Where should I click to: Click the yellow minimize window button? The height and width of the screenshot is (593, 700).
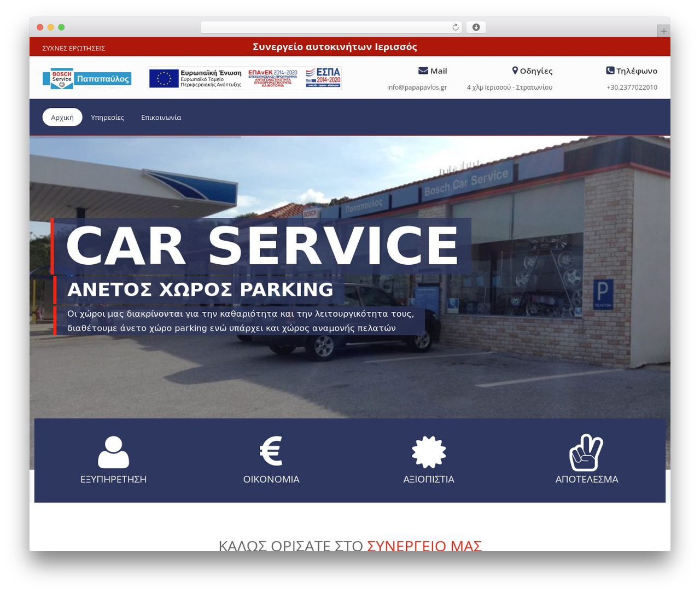coord(50,27)
